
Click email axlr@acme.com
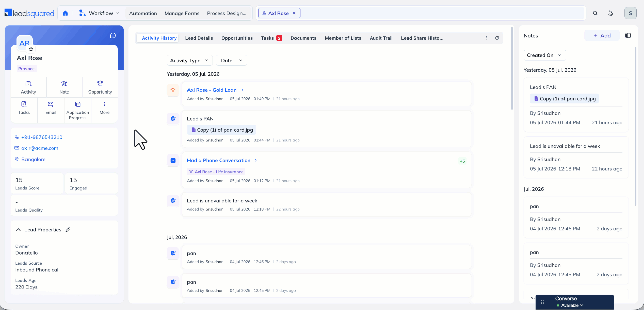pyautogui.click(x=40, y=148)
